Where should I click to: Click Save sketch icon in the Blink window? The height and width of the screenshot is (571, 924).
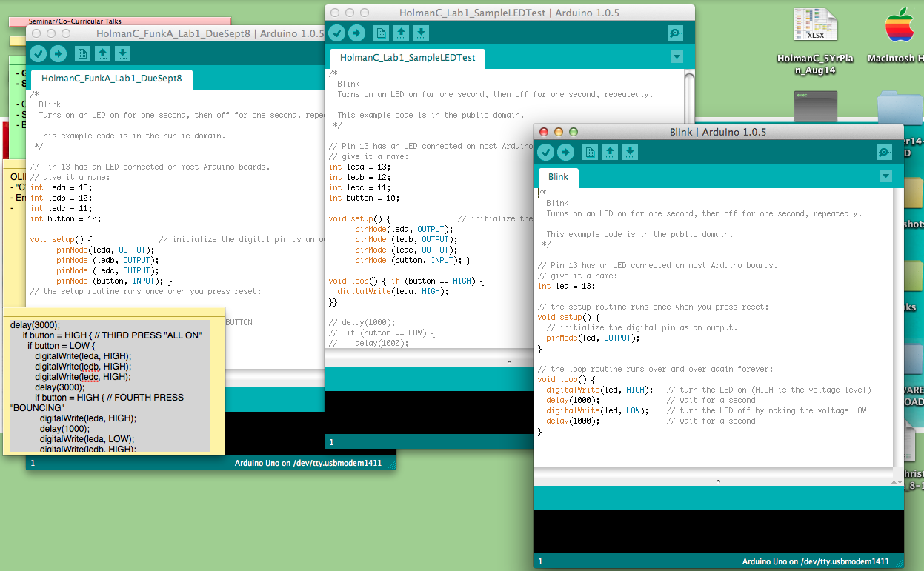click(630, 153)
